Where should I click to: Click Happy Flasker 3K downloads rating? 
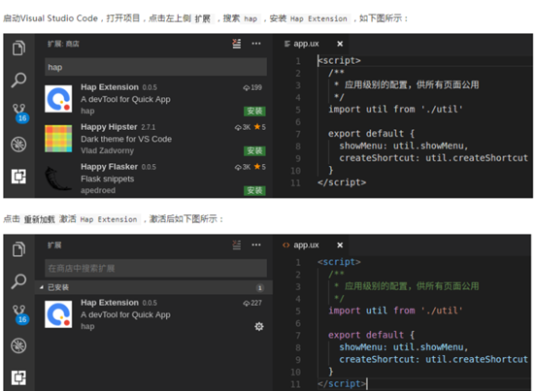tap(250, 167)
